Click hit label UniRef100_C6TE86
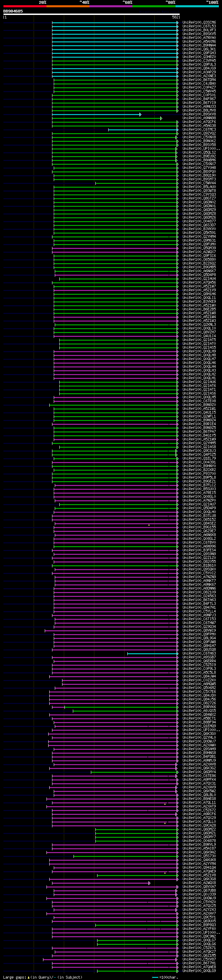The width and height of the screenshot is (222, 980). pyautogui.click(x=199, y=776)
